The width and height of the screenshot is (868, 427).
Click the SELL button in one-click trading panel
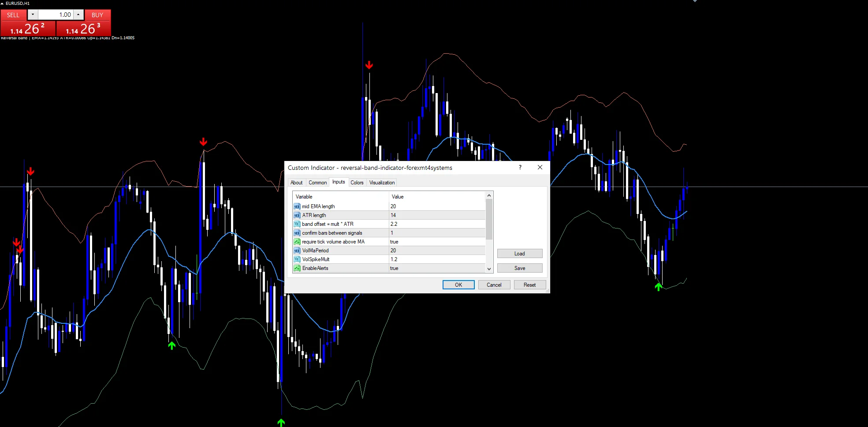coord(13,15)
